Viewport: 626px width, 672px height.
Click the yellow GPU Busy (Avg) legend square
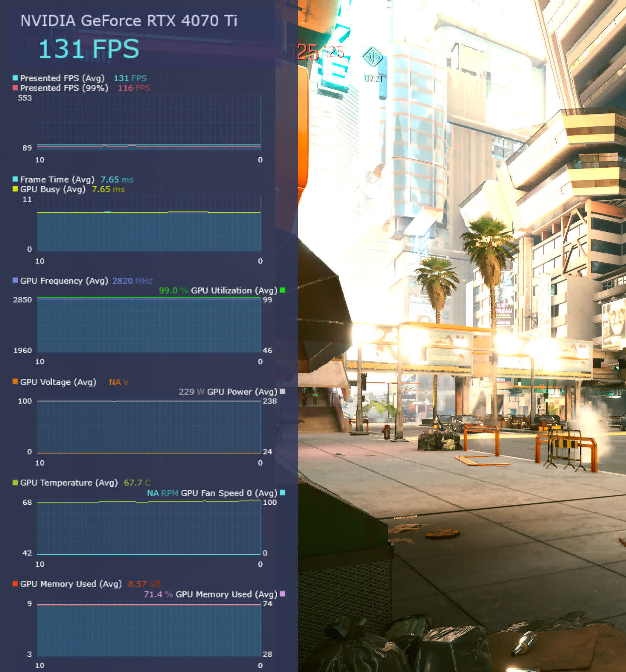click(x=15, y=189)
